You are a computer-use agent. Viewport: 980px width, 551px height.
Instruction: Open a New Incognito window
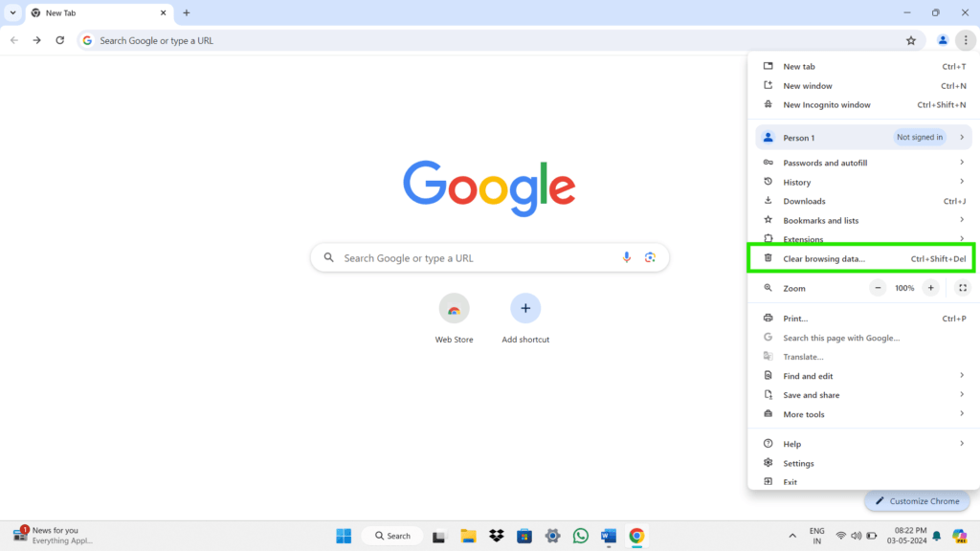[864, 105]
